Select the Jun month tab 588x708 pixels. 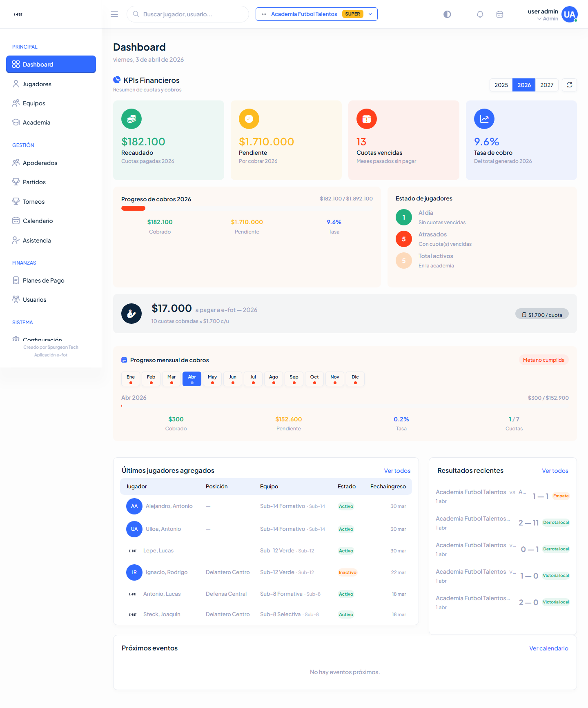(x=233, y=379)
